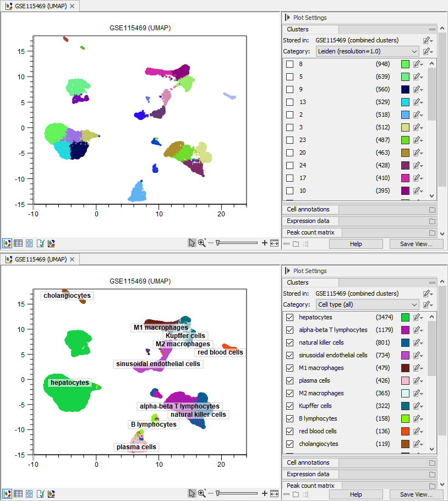Open the Leiden (resolution=1.0) category dropdown

point(368,51)
